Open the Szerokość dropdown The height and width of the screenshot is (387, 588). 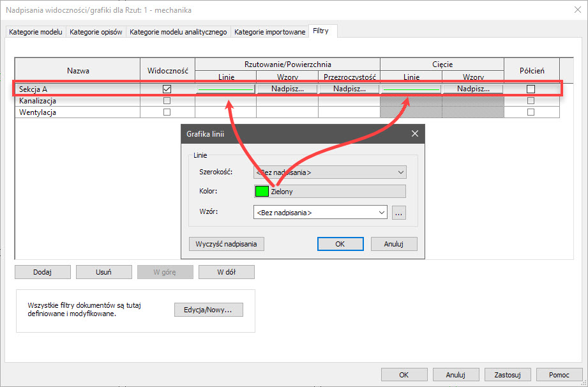[x=330, y=172]
